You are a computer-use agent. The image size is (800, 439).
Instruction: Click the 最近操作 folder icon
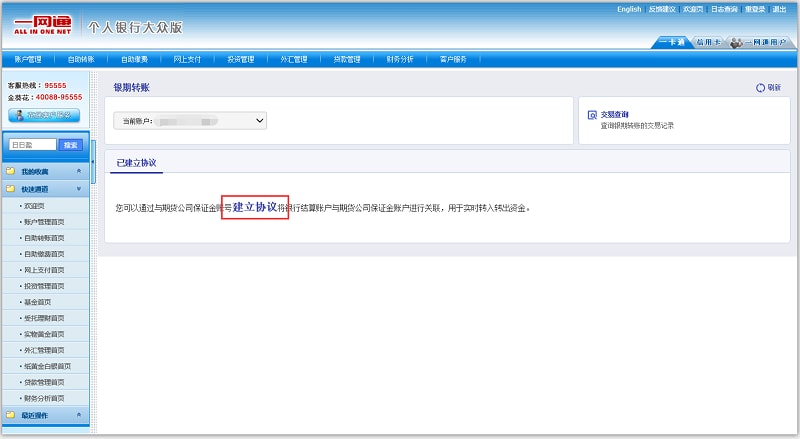[11, 414]
